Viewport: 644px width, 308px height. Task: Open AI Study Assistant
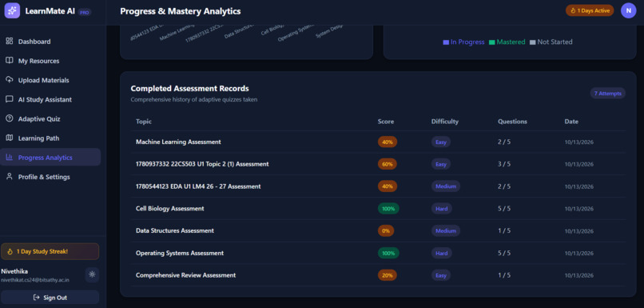pos(50,99)
